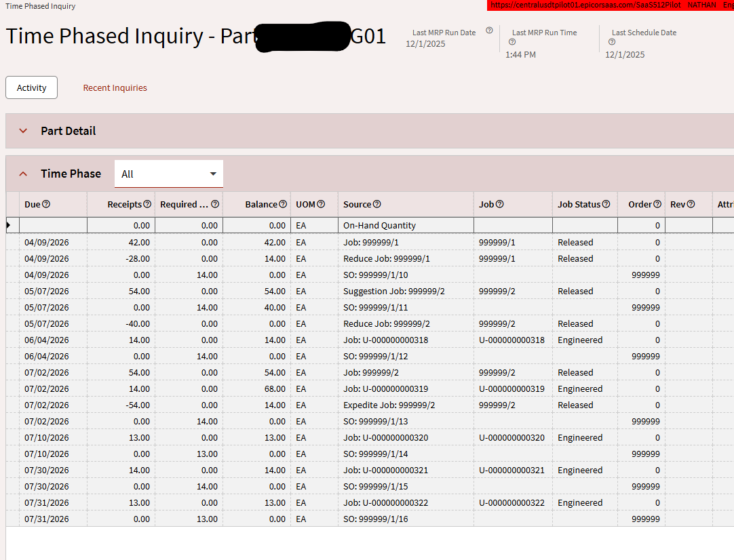Image resolution: width=734 pixels, height=560 pixels.
Task: Click source cell 'SO: 999999/1/15'
Action: (406, 487)
